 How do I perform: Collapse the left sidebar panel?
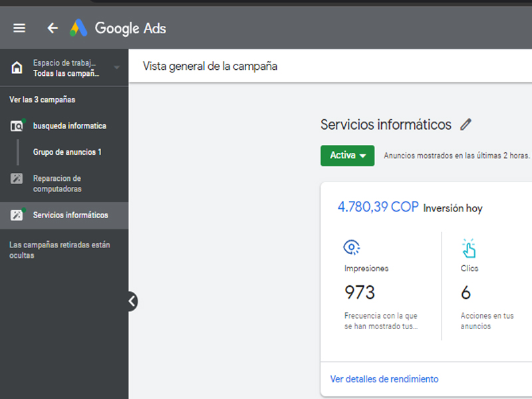[132, 301]
